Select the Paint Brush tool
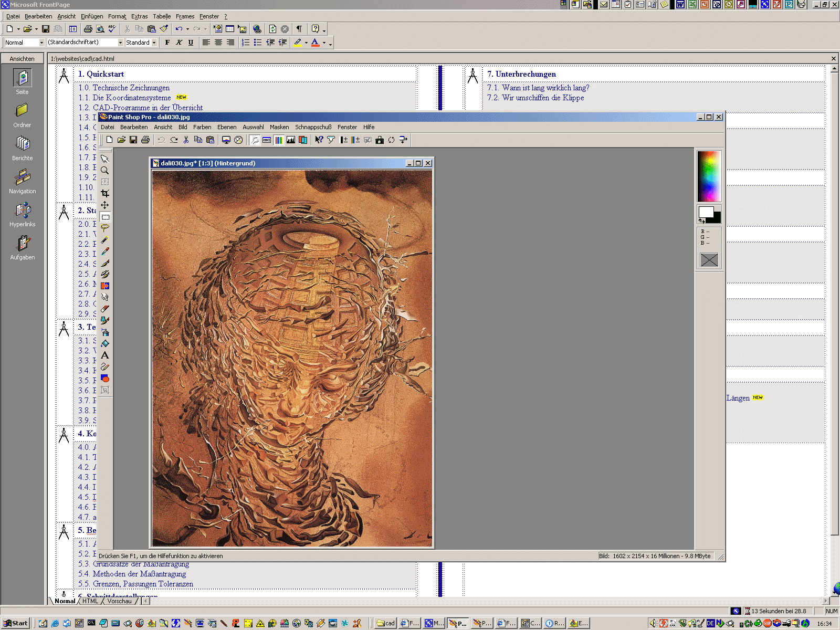The image size is (840, 630). 105,262
